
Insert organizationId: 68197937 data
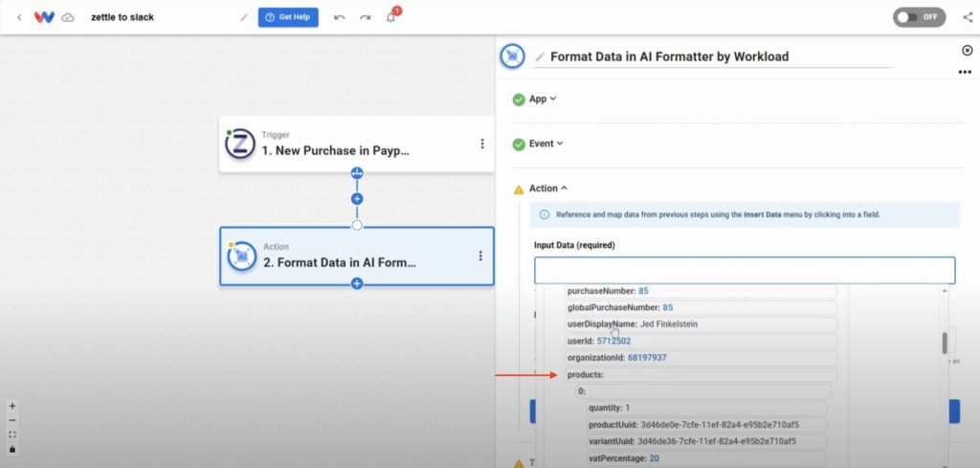(x=701, y=358)
